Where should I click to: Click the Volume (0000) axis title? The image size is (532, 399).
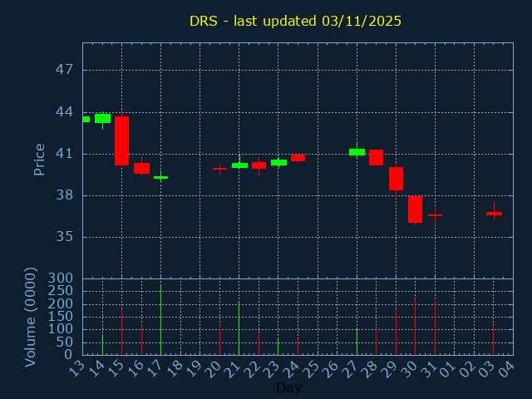(31, 317)
